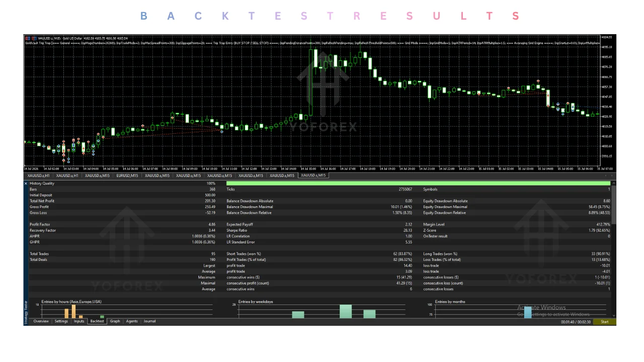
Task: Click the Start button
Action: tap(604, 322)
